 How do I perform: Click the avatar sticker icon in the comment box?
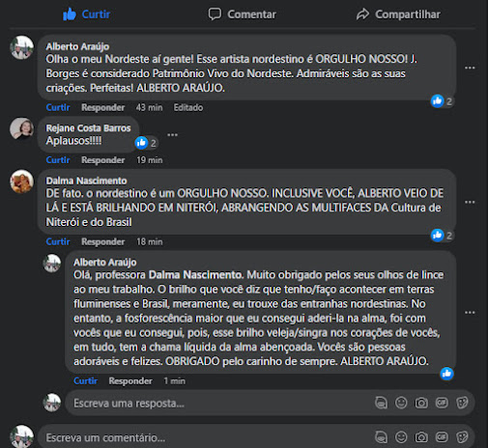coord(381,437)
